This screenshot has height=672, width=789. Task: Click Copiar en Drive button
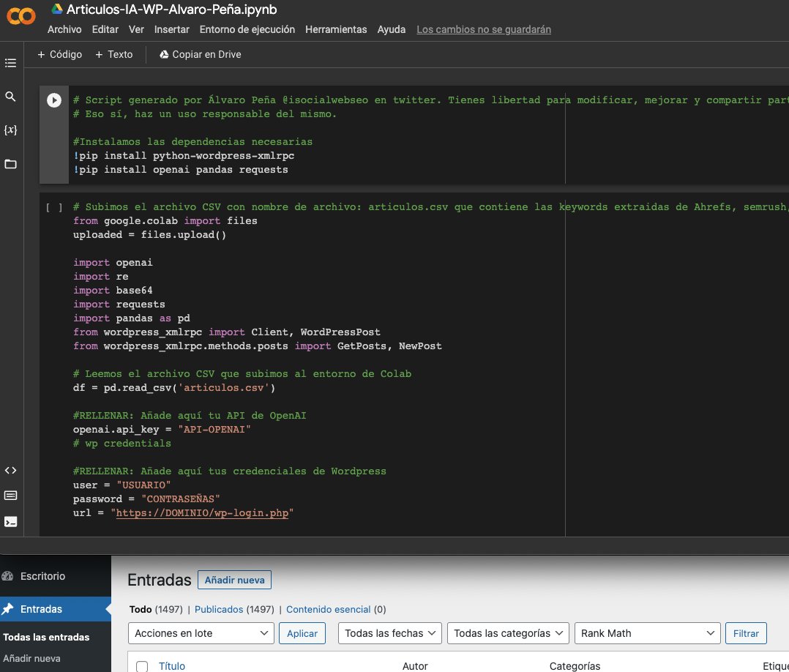click(201, 54)
